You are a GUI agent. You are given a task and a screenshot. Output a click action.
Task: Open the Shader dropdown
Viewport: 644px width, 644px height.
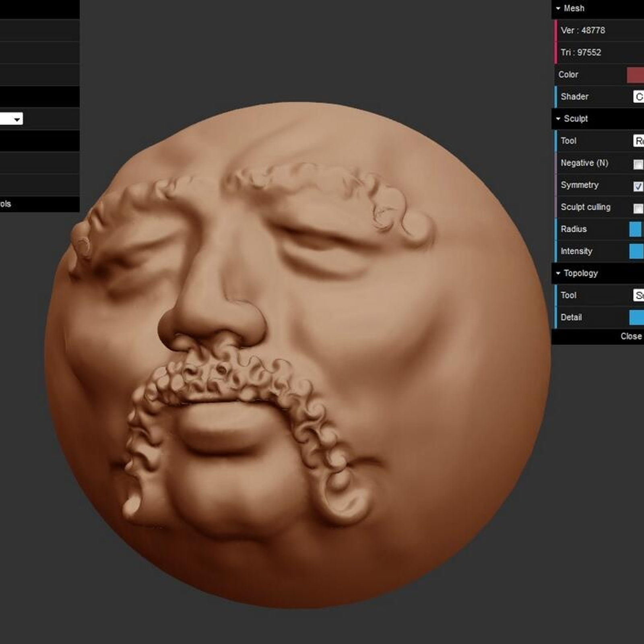pyautogui.click(x=638, y=97)
